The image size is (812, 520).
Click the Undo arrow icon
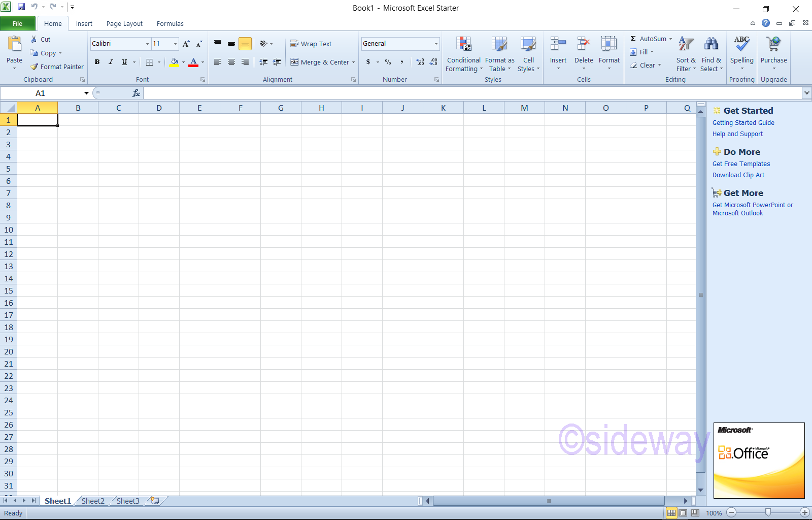click(x=34, y=7)
